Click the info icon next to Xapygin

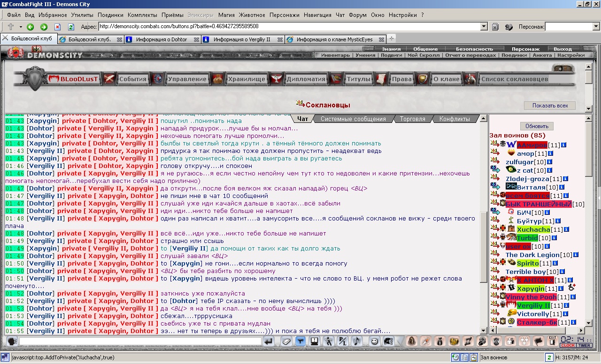click(x=560, y=288)
